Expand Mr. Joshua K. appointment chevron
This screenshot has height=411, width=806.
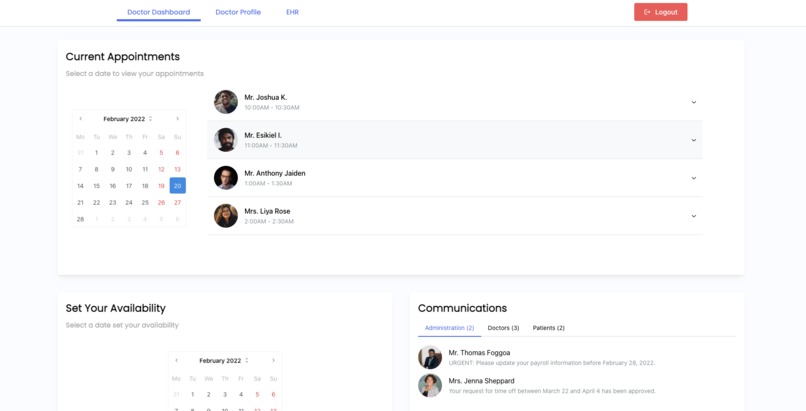[693, 102]
